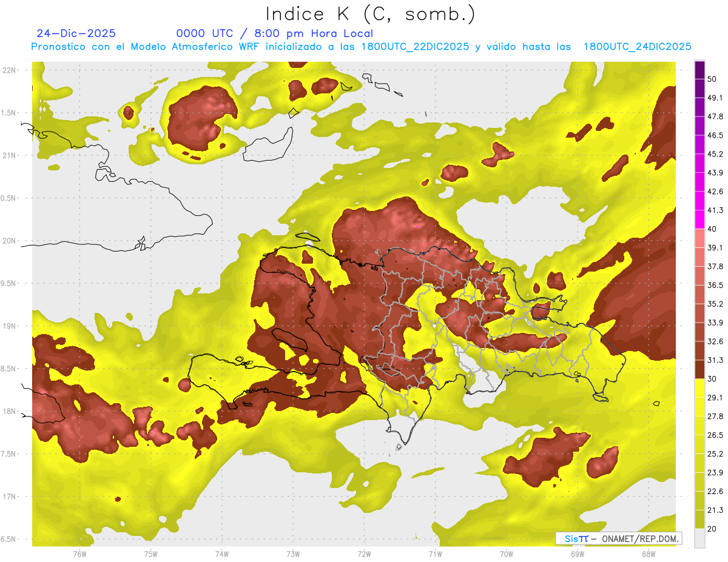Click the "21.3" value on the color scale
This screenshot has height=562, width=728.
tap(715, 510)
